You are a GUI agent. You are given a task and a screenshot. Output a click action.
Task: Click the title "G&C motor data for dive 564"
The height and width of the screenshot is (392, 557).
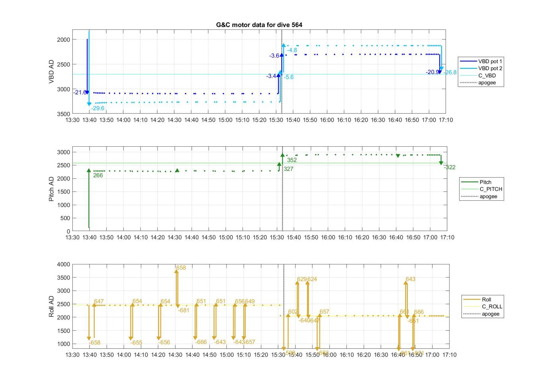point(259,25)
